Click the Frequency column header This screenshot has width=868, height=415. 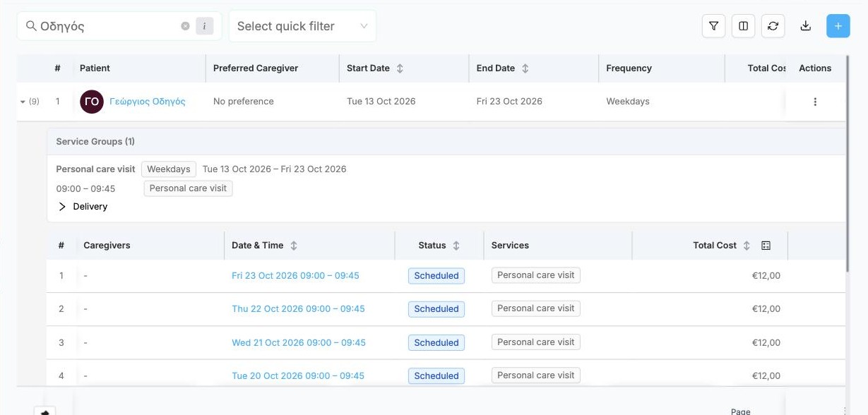pyautogui.click(x=629, y=68)
